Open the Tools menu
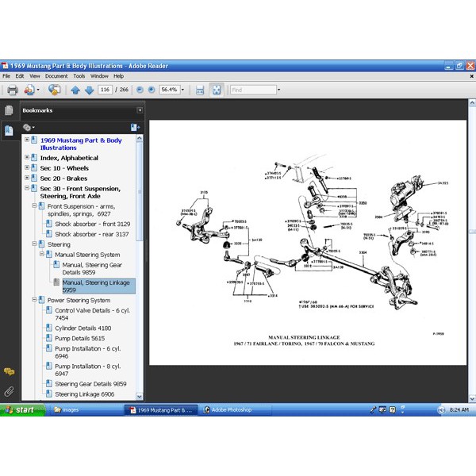The height and width of the screenshot is (476, 476). pyautogui.click(x=79, y=76)
